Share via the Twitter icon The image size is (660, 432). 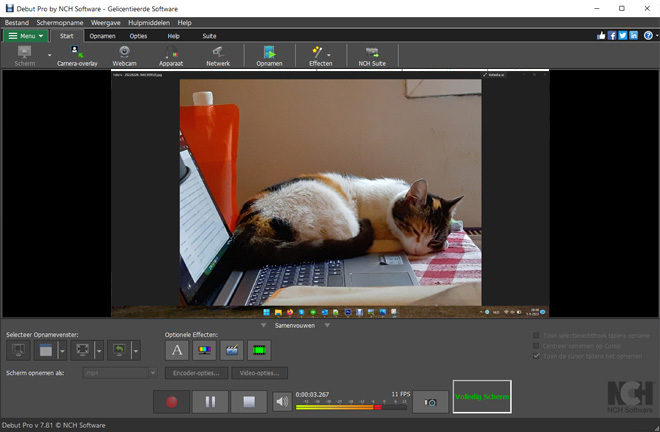point(623,36)
